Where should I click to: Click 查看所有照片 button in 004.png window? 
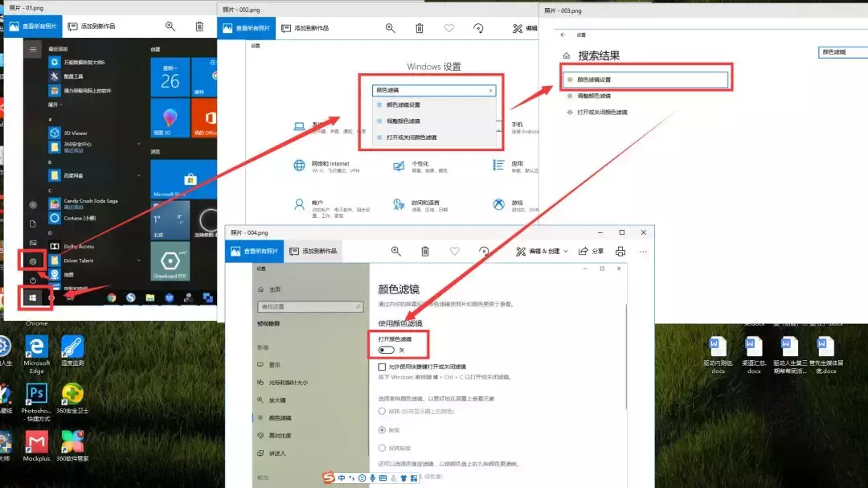256,252
